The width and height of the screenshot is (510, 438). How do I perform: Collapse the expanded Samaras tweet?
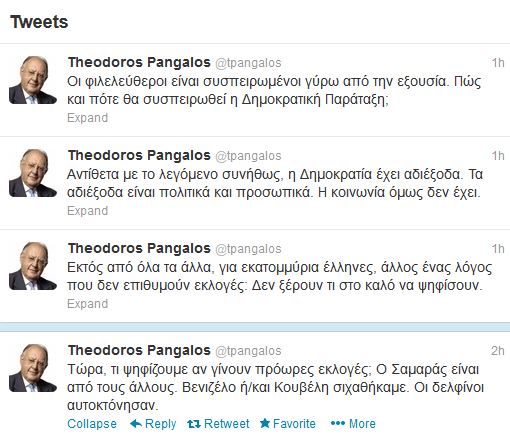tap(92, 424)
